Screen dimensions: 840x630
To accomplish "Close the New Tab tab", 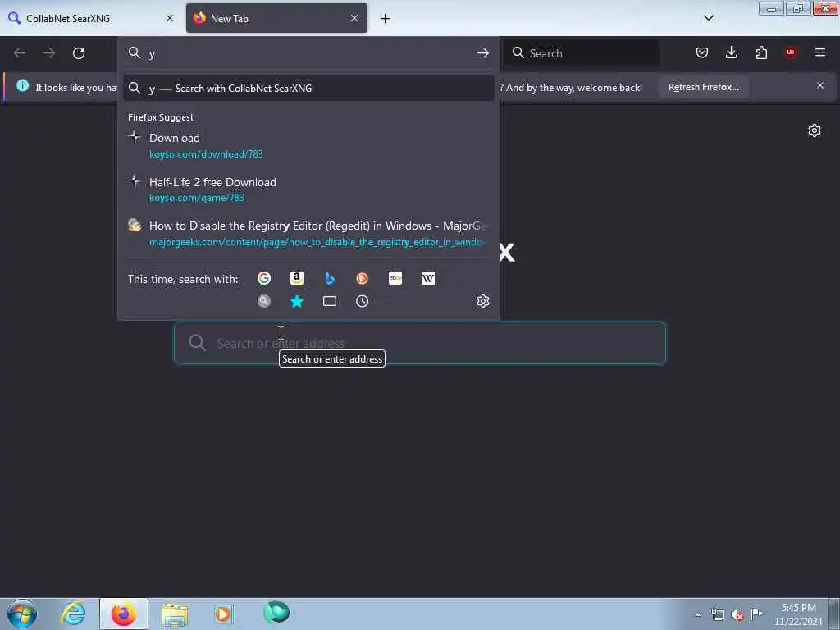I will (354, 18).
